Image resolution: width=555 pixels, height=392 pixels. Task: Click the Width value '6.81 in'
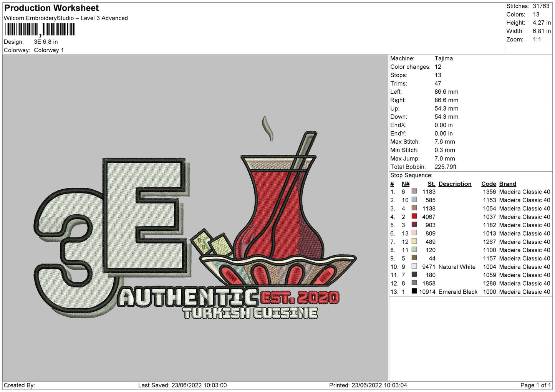(x=542, y=31)
